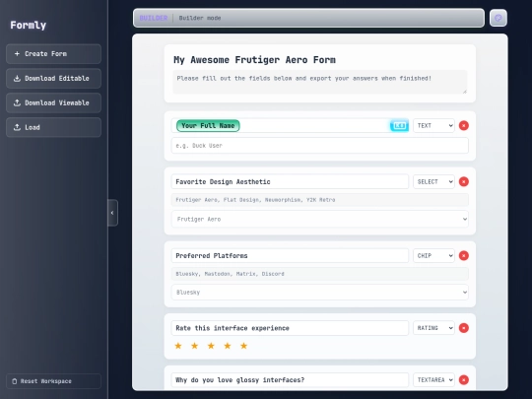Screen dimensions: 532x399
Task: Open the SELECT field type dropdown
Action: pyautogui.click(x=433, y=181)
